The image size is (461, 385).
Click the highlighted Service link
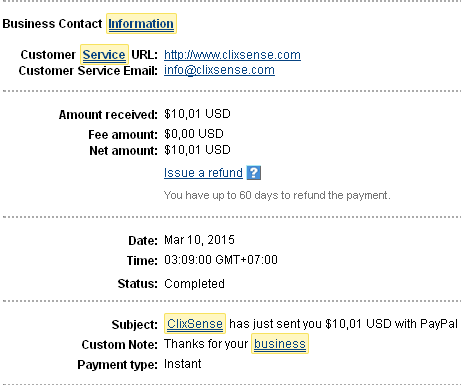point(104,54)
